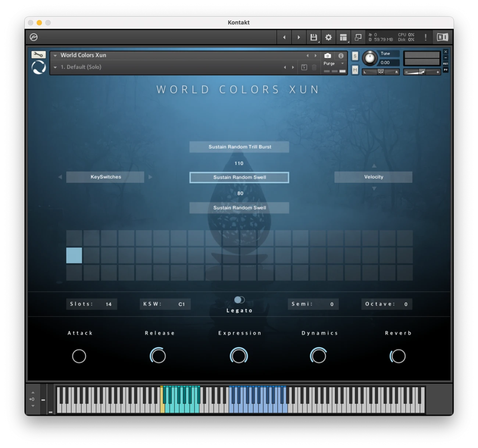Toggle the Legato switch
The height and width of the screenshot is (448, 478).
point(239,300)
